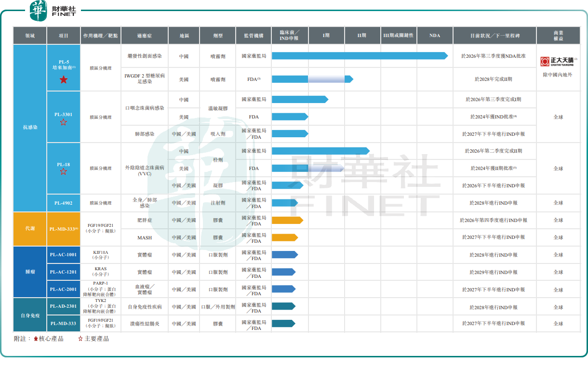Screen dimensions: 588x367
Task: Click the teal progress bar for 潰瘍性結腸炎
Action: click(283, 324)
